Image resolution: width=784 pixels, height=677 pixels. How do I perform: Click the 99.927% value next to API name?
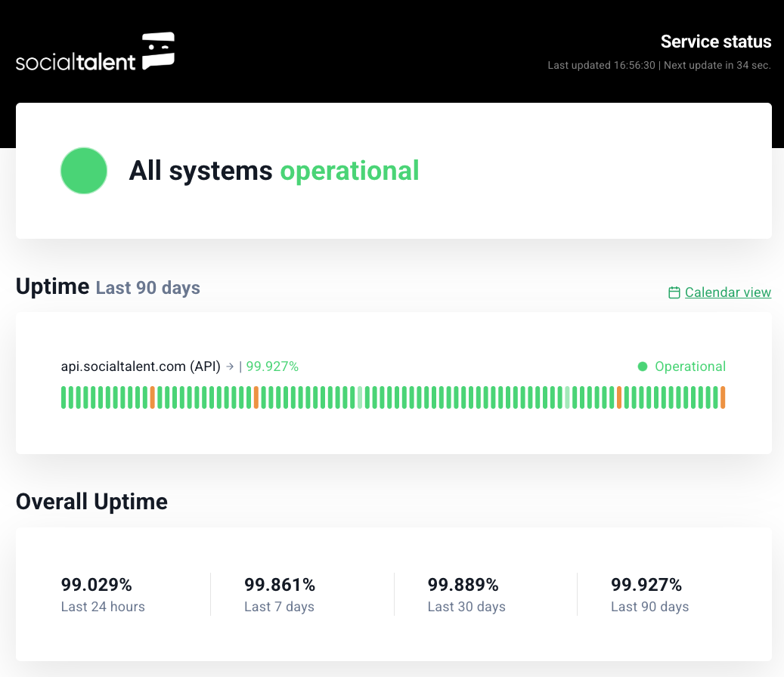click(x=272, y=366)
